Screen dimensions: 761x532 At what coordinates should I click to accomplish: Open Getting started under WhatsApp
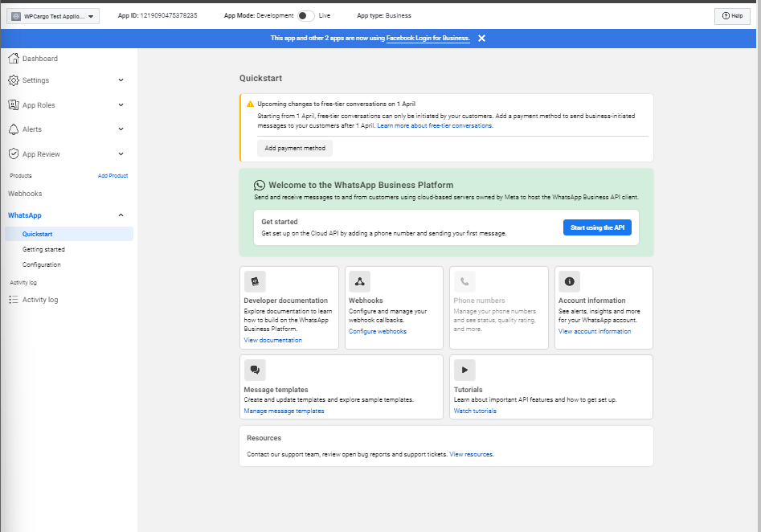pos(43,250)
